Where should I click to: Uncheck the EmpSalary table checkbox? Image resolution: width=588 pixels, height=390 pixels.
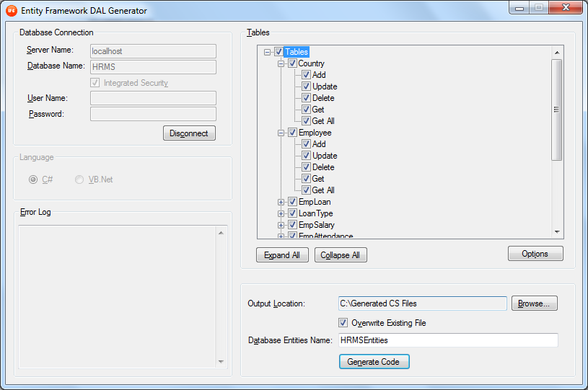click(292, 225)
